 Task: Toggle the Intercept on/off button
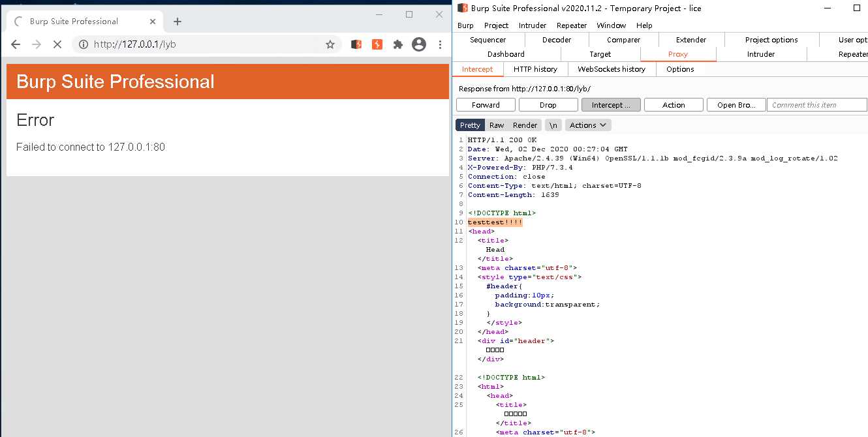(x=611, y=105)
